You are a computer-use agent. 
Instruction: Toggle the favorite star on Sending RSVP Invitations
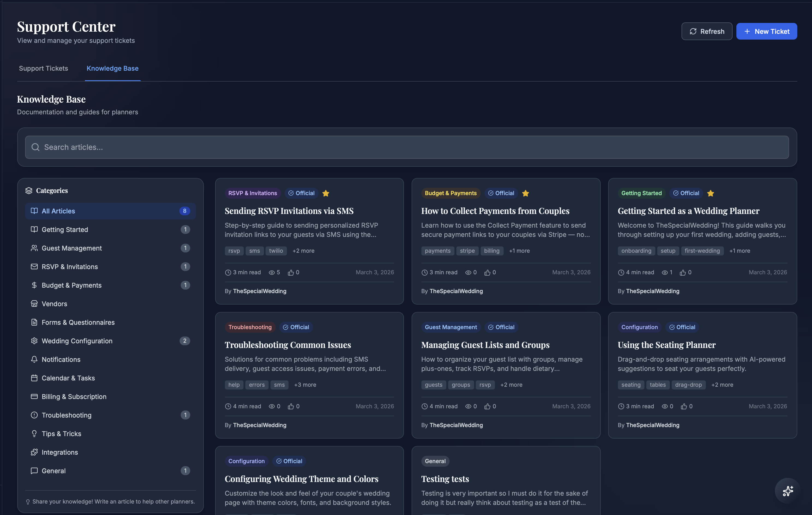pos(326,193)
